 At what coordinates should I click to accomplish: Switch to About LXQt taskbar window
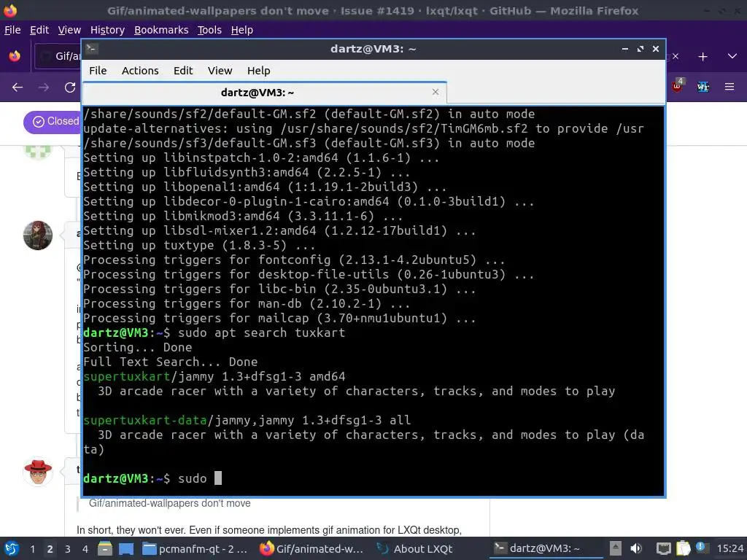[414, 548]
